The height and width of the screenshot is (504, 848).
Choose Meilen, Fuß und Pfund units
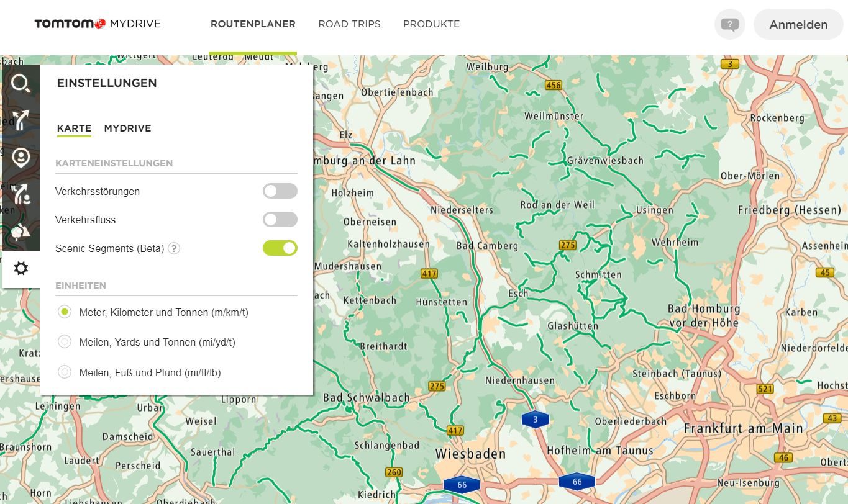(x=65, y=372)
